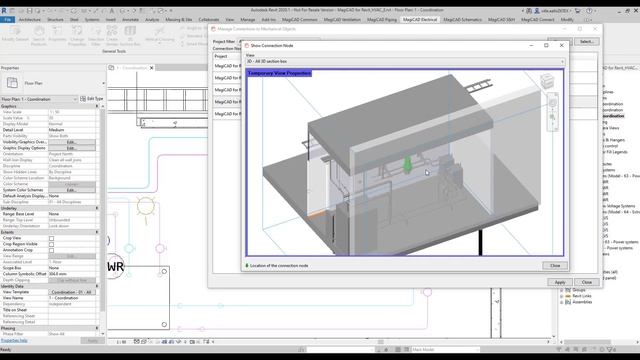Viewport: 640px width, 360px height.
Task: Open the View dropdown in Show Connection Node
Action: 405,61
